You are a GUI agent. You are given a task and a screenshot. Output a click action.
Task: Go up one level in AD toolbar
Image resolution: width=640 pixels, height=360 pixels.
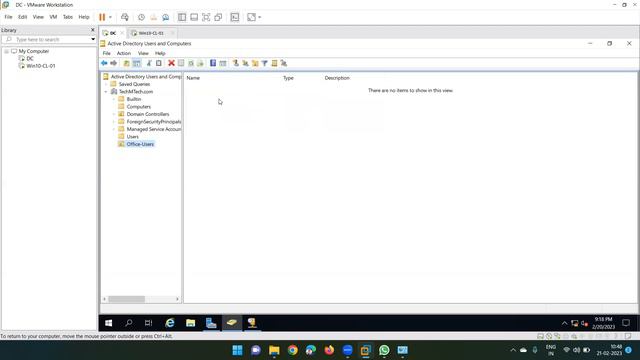[x=127, y=63]
